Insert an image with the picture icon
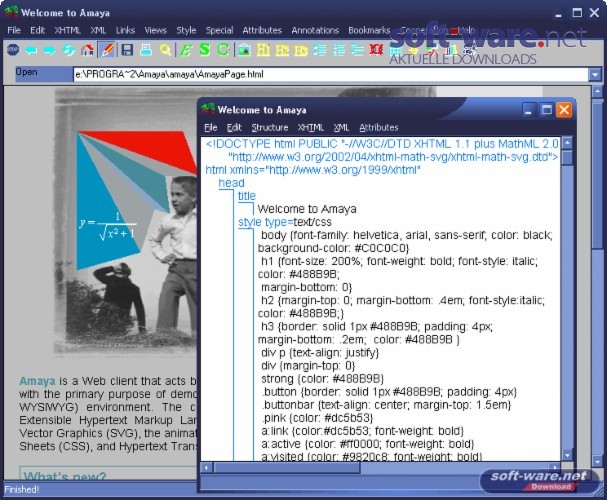This screenshot has height=500, width=607. coord(244,50)
